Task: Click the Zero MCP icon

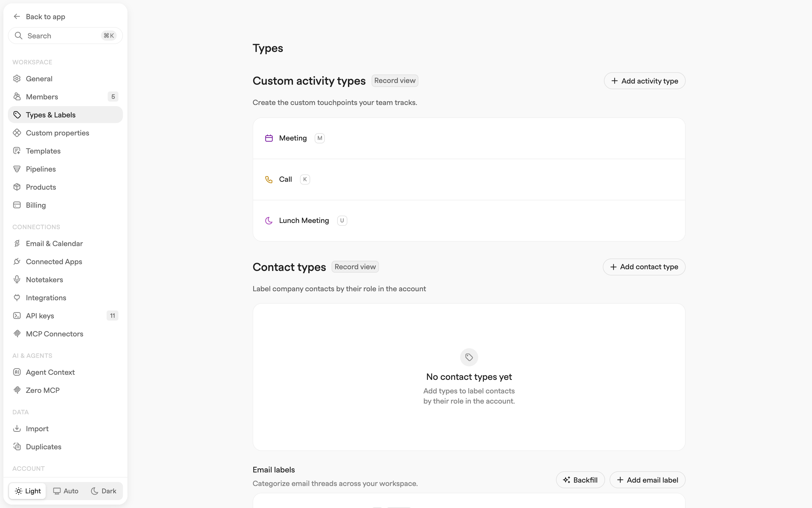Action: pyautogui.click(x=17, y=390)
